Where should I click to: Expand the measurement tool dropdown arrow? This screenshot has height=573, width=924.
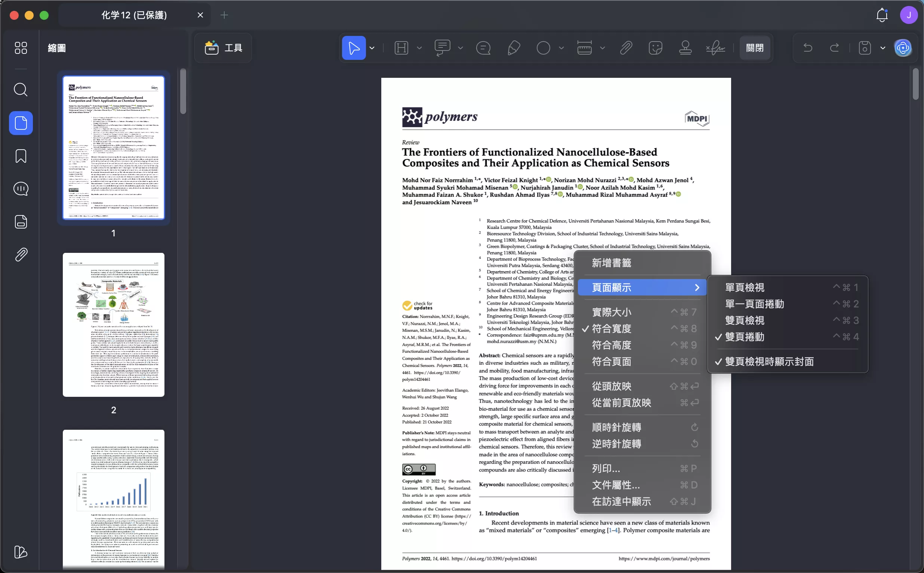(603, 48)
